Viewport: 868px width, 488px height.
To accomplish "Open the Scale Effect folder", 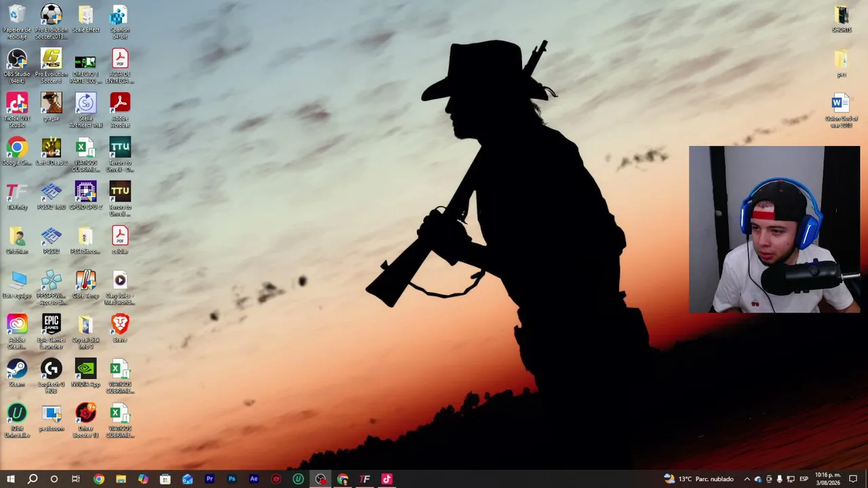I will click(x=85, y=19).
